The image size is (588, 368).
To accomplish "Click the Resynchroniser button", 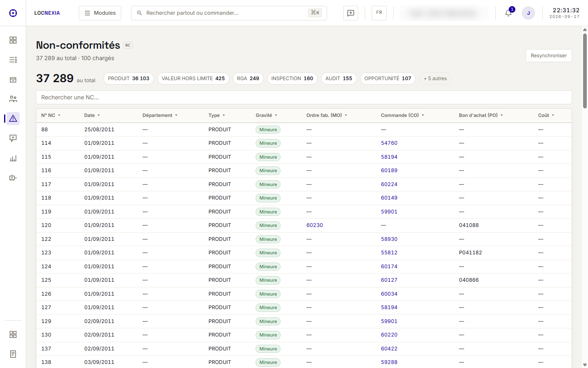I will (x=548, y=56).
